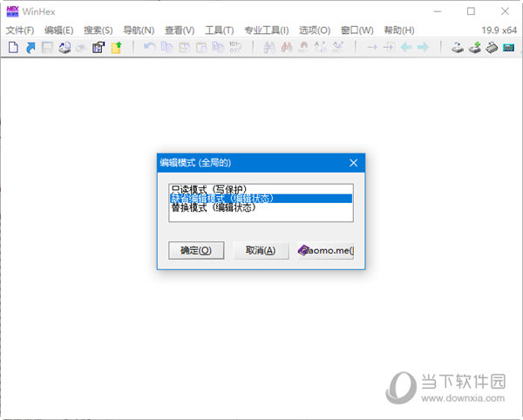523x420 pixels.
Task: Click the help button with purple book icon
Action: click(325, 250)
